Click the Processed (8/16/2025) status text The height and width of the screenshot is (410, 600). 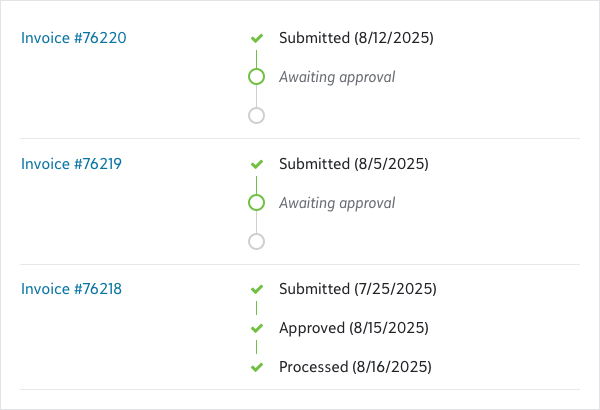(x=355, y=367)
